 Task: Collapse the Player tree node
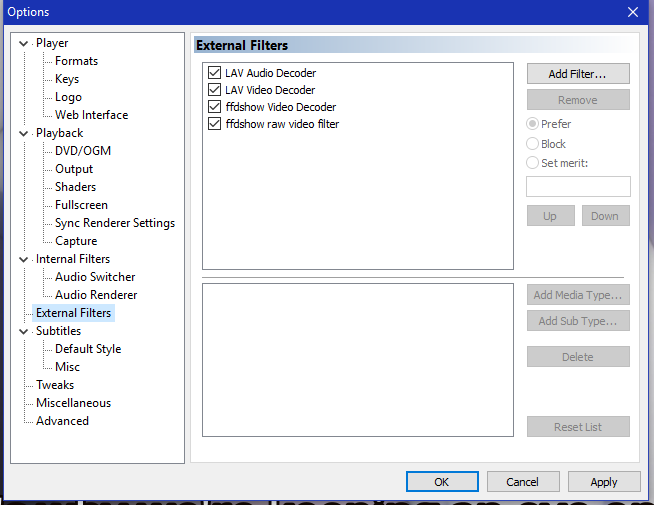click(24, 43)
